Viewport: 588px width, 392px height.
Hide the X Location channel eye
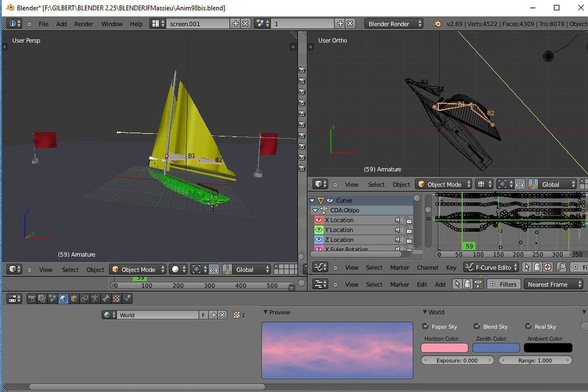[x=319, y=220]
